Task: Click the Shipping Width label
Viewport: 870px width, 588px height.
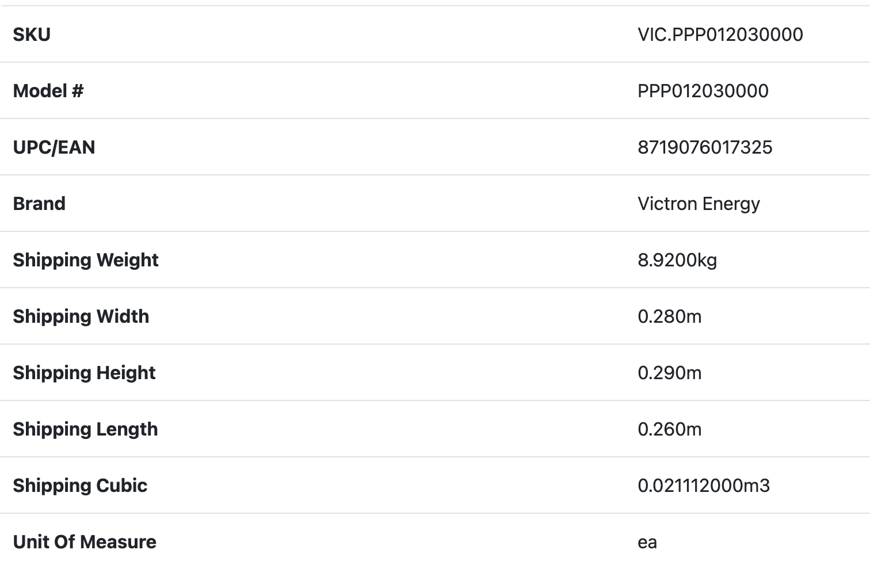Action: (x=81, y=316)
